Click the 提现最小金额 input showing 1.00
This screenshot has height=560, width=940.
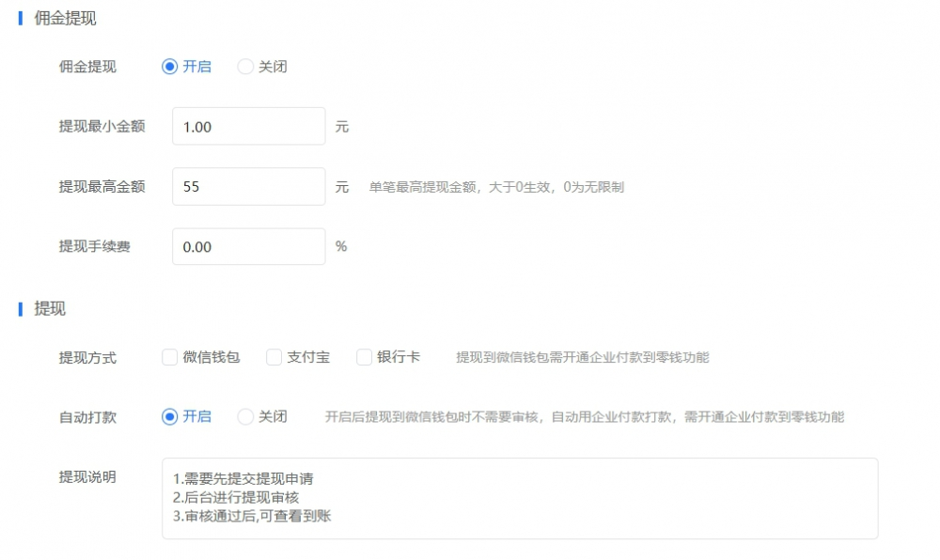point(248,126)
